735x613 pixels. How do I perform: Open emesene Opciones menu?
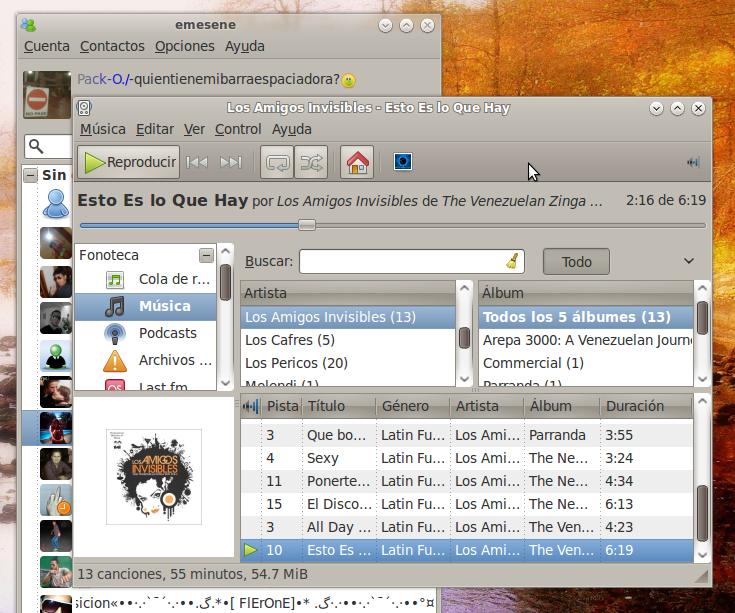(185, 46)
